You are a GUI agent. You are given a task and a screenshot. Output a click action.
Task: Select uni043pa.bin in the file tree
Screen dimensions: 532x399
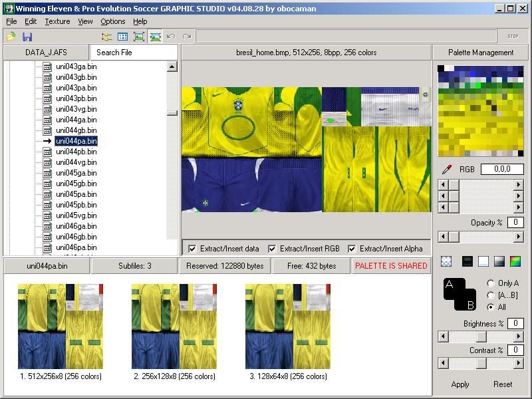(x=76, y=88)
